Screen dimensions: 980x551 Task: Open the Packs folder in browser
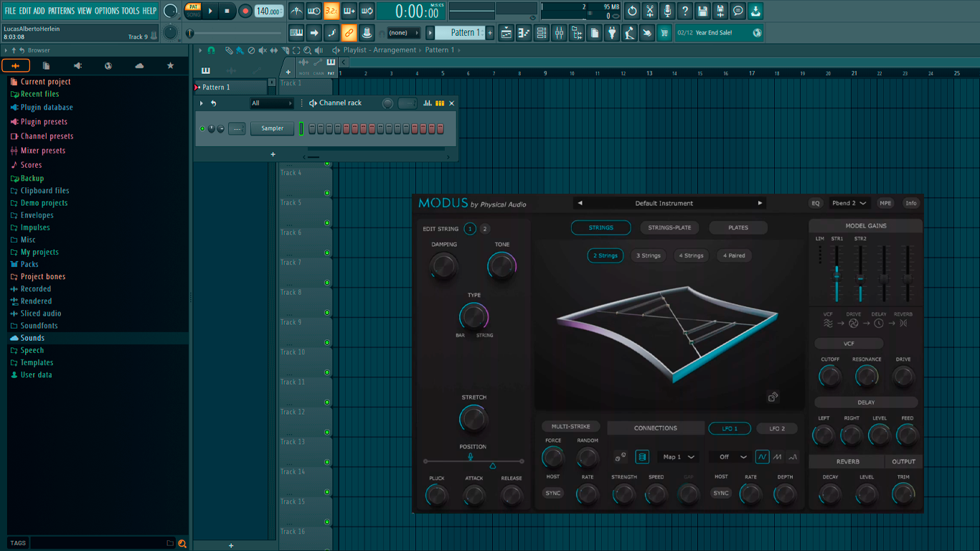[x=29, y=264]
